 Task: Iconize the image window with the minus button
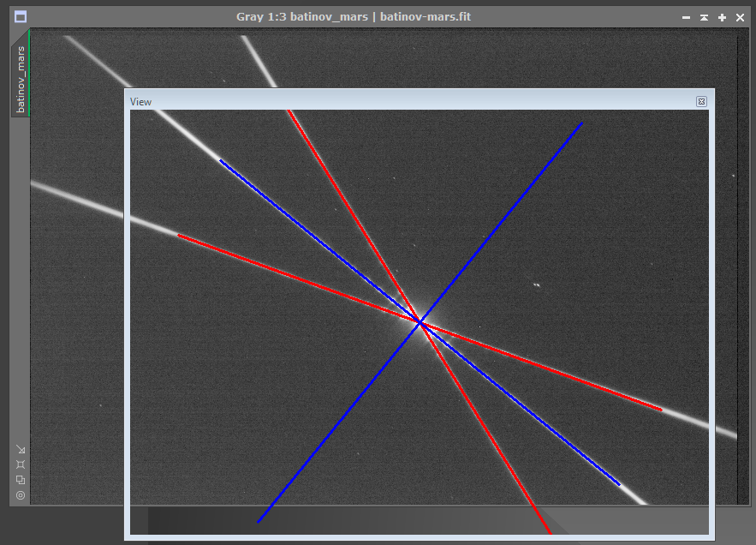pyautogui.click(x=685, y=17)
